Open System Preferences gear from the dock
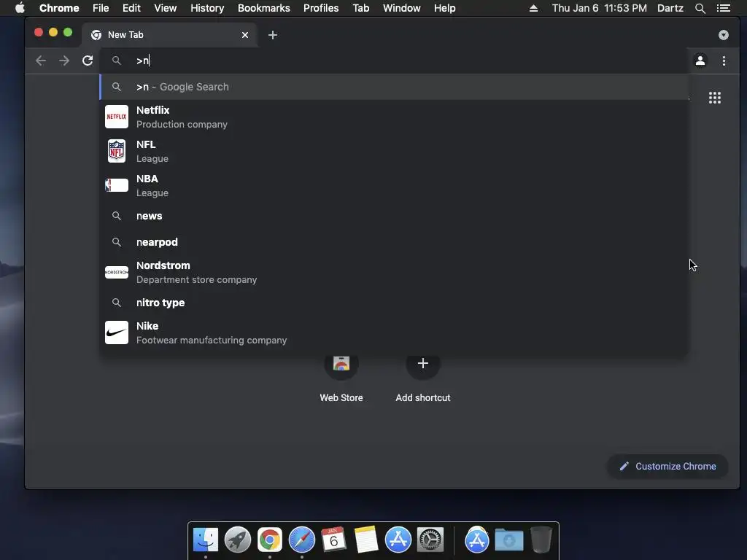This screenshot has width=747, height=560. pos(430,540)
